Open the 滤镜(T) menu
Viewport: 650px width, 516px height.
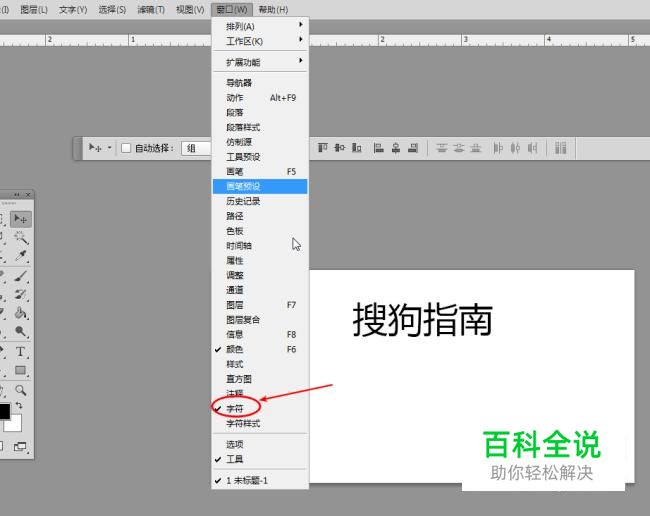click(151, 10)
